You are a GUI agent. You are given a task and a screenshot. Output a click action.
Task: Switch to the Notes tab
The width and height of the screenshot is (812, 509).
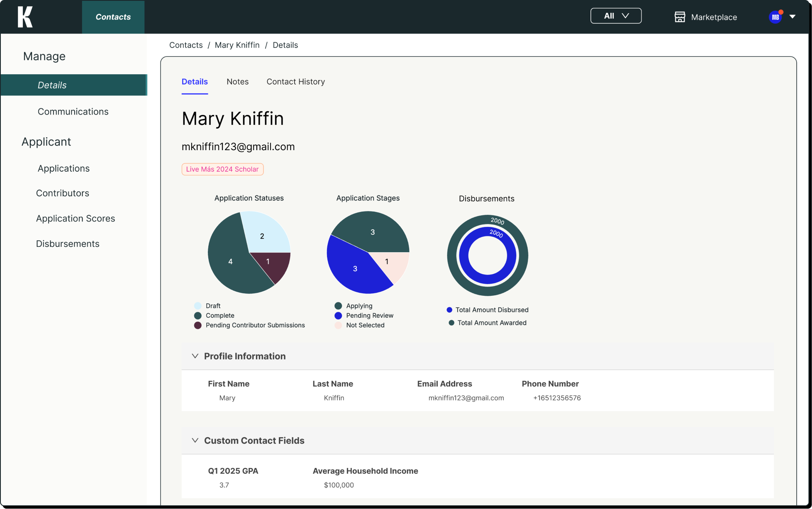click(237, 82)
